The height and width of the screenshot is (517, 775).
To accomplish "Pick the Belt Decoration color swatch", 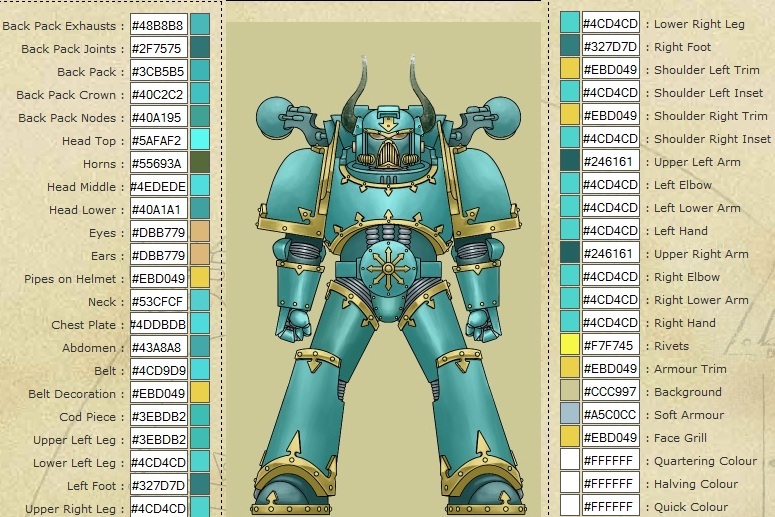I will click(x=200, y=393).
